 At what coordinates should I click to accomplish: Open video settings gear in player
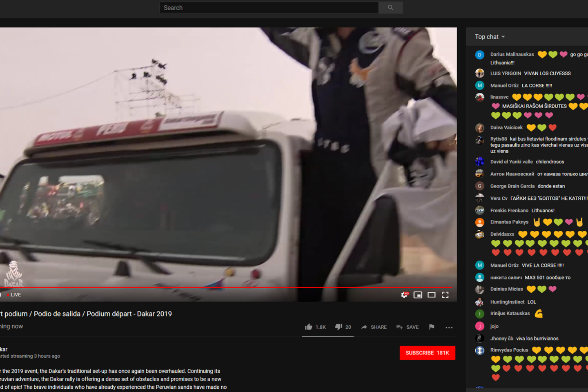coord(404,295)
